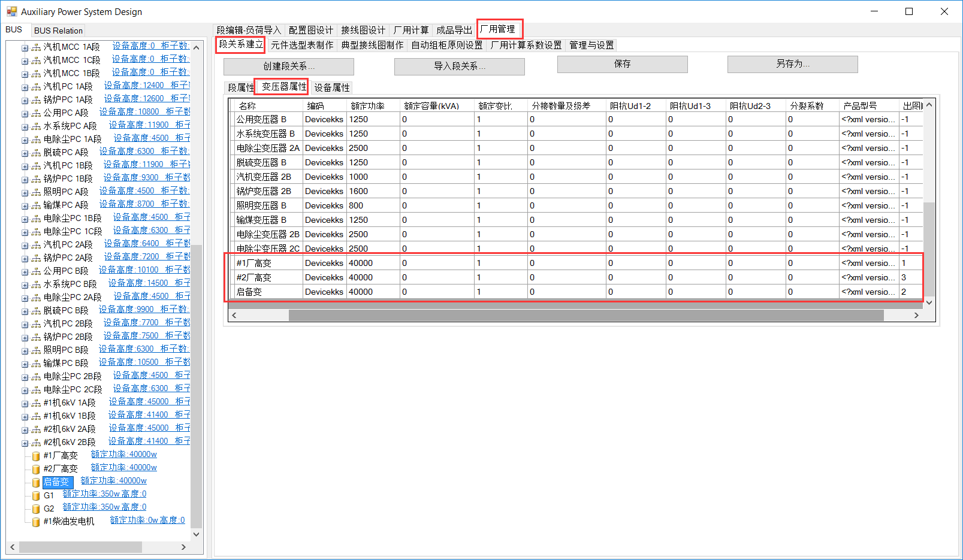Viewport: 963px width, 560px height.
Task: Click the 1600 power cell of 锅炉变压器 2B
Action: (x=373, y=191)
